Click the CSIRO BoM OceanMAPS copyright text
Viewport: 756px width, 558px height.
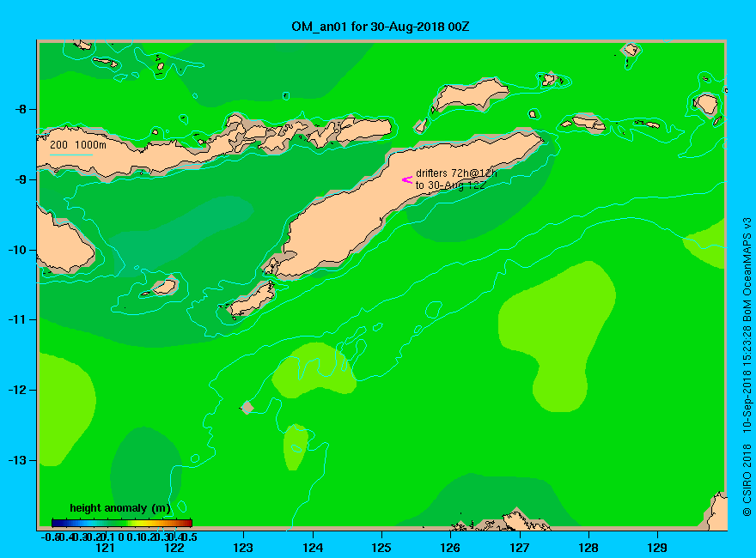pyautogui.click(x=747, y=367)
